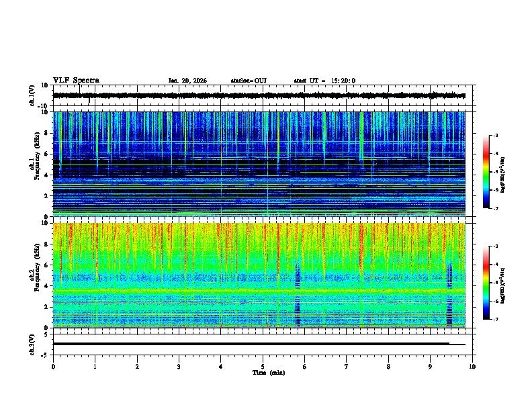Viewport: 532px width, 411px height.
Task: Click the "-7" label on ch.2 color bar
Action: click(495, 319)
